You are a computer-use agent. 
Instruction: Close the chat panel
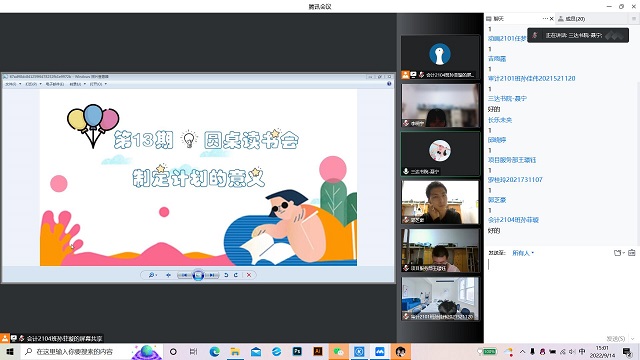552,18
